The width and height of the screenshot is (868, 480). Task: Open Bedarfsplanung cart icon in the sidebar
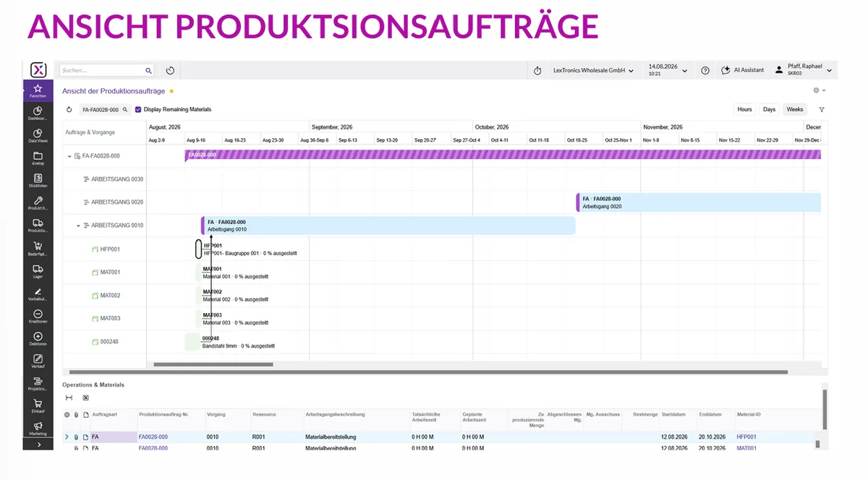coord(38,249)
